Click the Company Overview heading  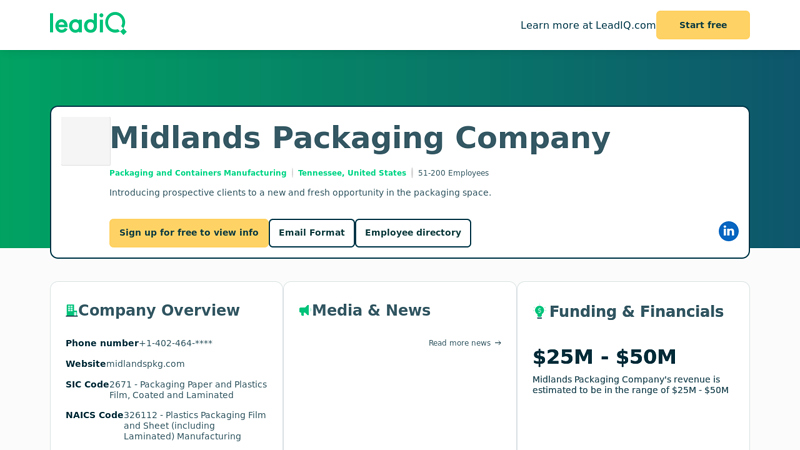[x=159, y=310]
